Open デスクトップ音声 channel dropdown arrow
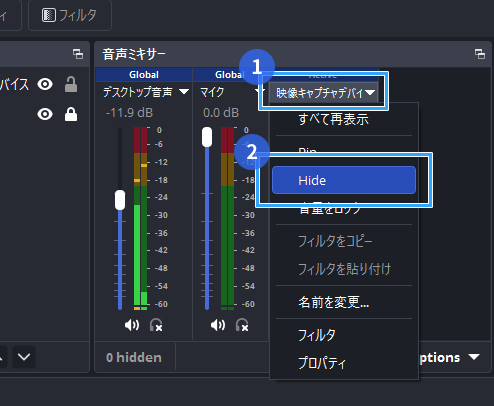The height and width of the screenshot is (406, 494). 184,92
